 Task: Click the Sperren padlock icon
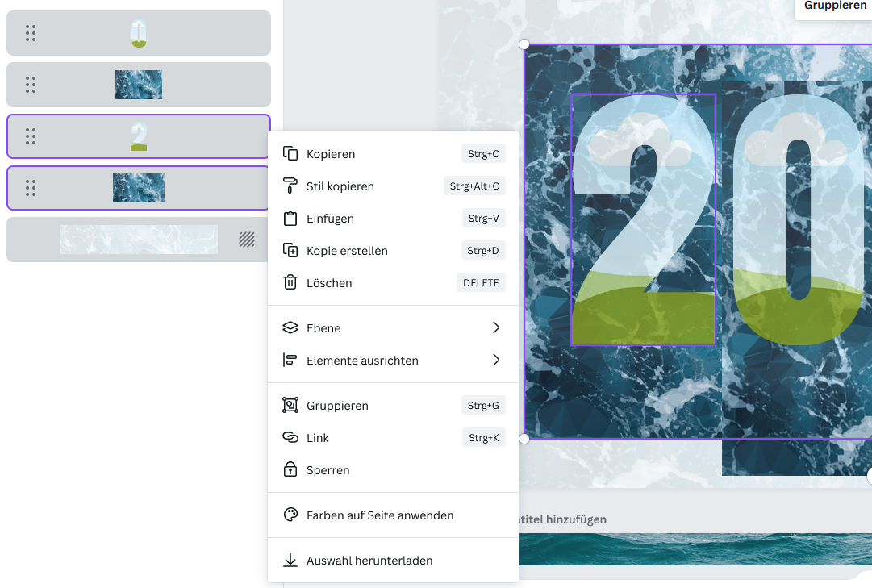290,470
